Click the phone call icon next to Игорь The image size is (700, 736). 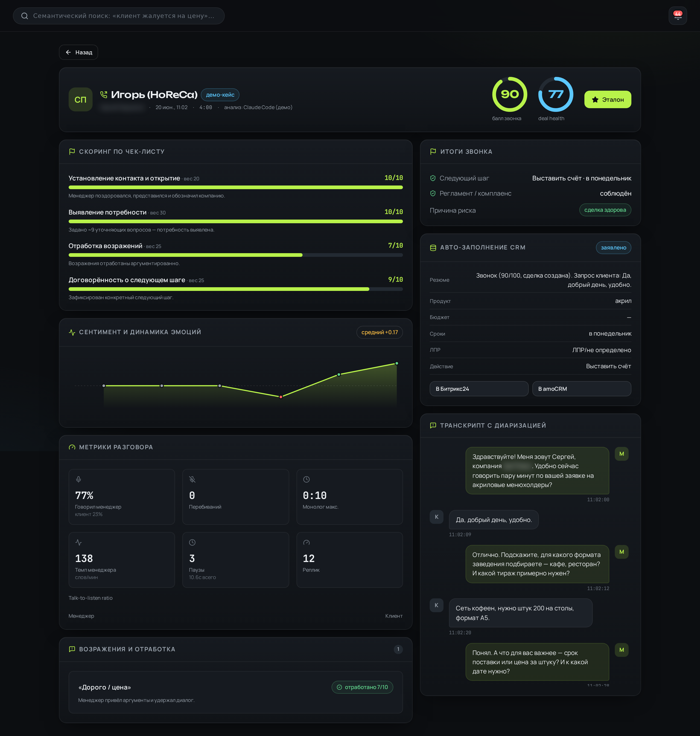(x=104, y=95)
